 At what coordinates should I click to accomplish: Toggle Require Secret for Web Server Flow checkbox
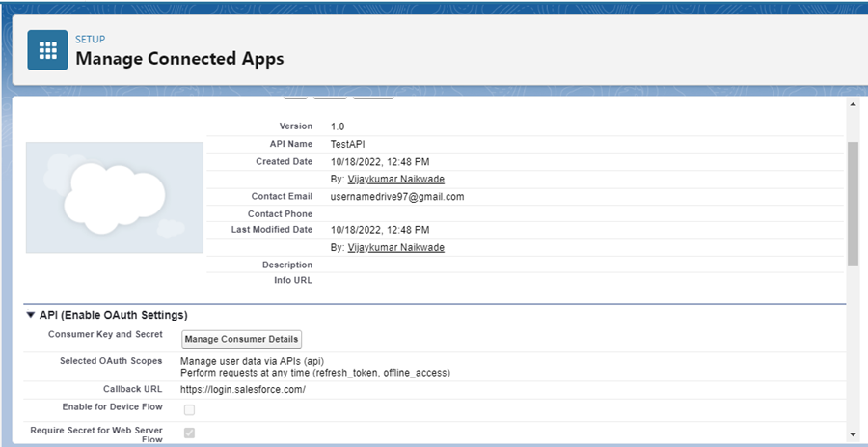click(189, 432)
